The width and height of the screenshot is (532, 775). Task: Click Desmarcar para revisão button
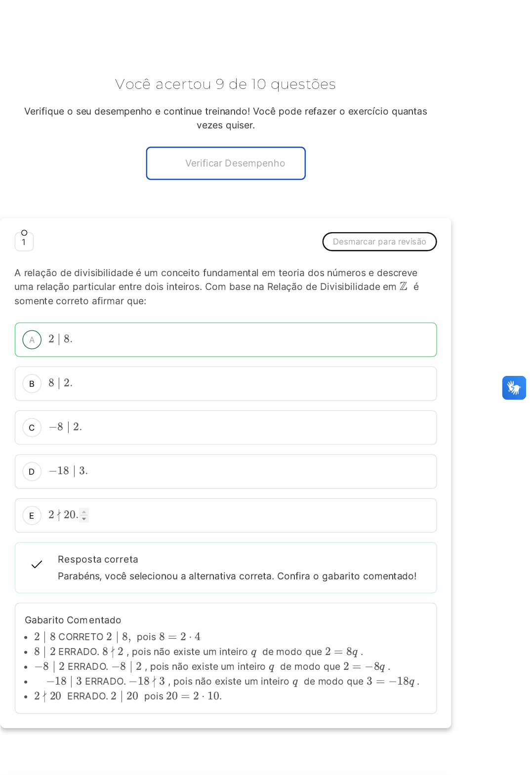coord(379,242)
